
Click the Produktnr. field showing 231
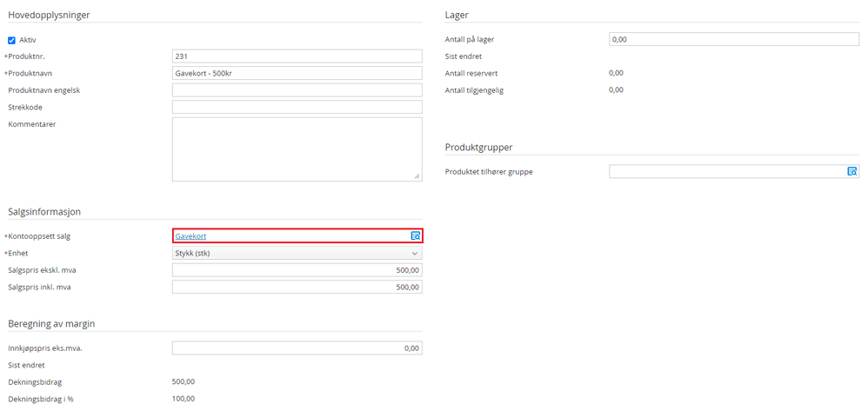297,56
